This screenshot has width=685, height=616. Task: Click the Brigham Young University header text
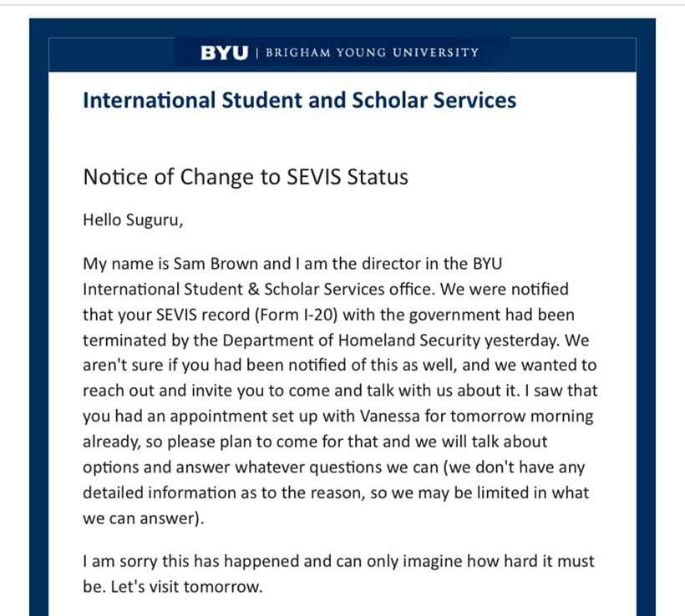[373, 53]
